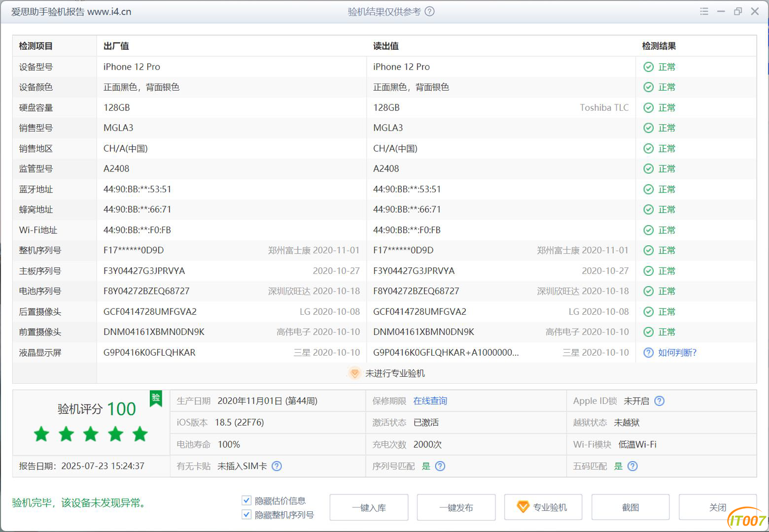769x532 pixels.
Task: Click the 爱思助手验机报告 www.i4.cn title
Action: [x=71, y=12]
